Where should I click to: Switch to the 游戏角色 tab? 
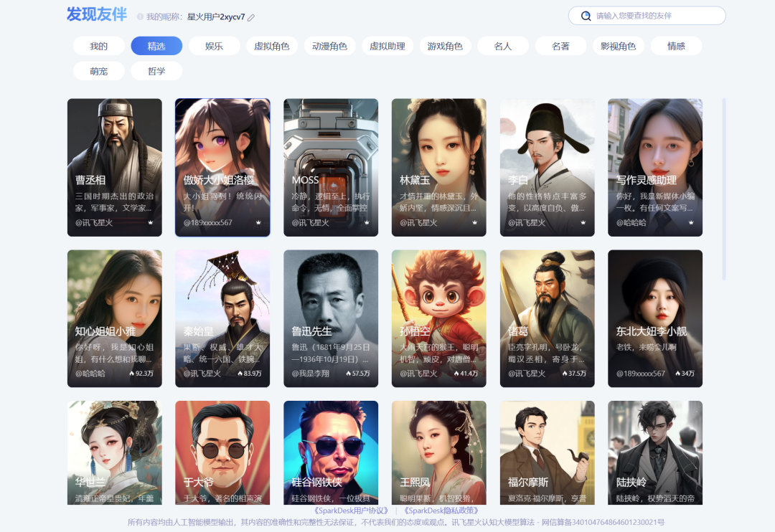point(446,46)
